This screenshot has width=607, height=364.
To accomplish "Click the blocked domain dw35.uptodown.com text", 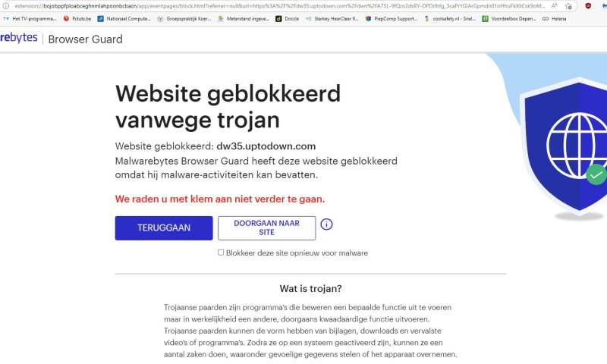I will click(x=266, y=146).
